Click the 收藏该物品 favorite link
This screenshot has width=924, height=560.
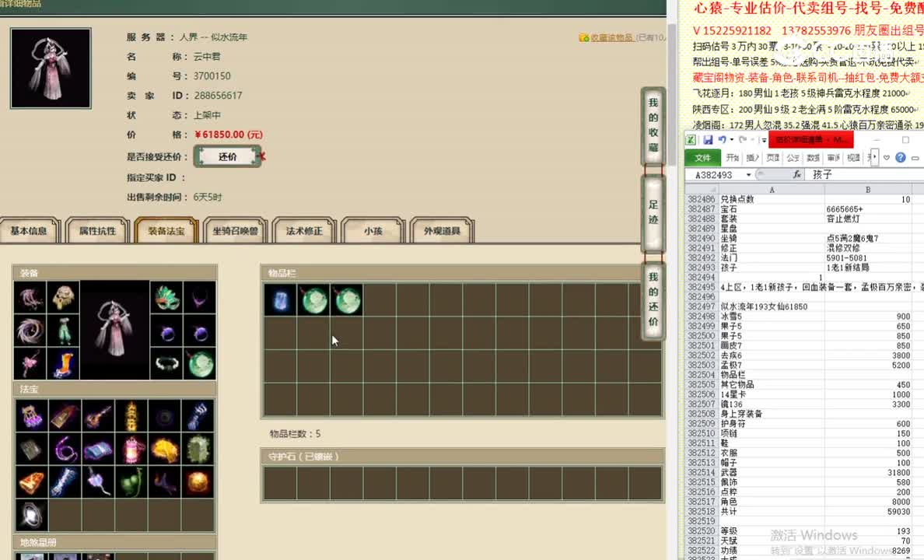point(611,38)
